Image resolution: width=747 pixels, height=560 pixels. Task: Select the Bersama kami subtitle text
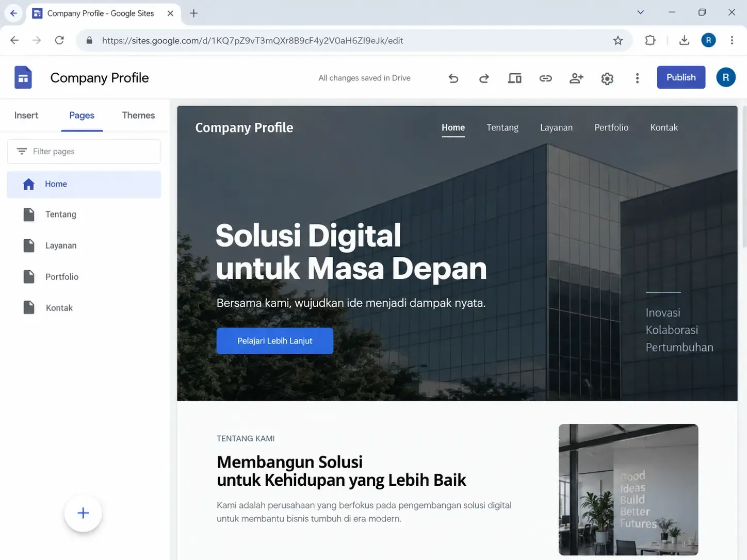[351, 303]
